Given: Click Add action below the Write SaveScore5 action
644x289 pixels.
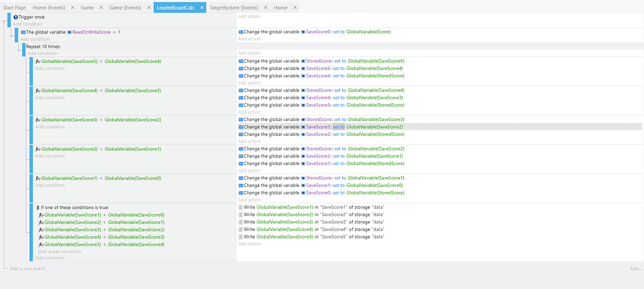Looking at the screenshot, I should pos(249,244).
